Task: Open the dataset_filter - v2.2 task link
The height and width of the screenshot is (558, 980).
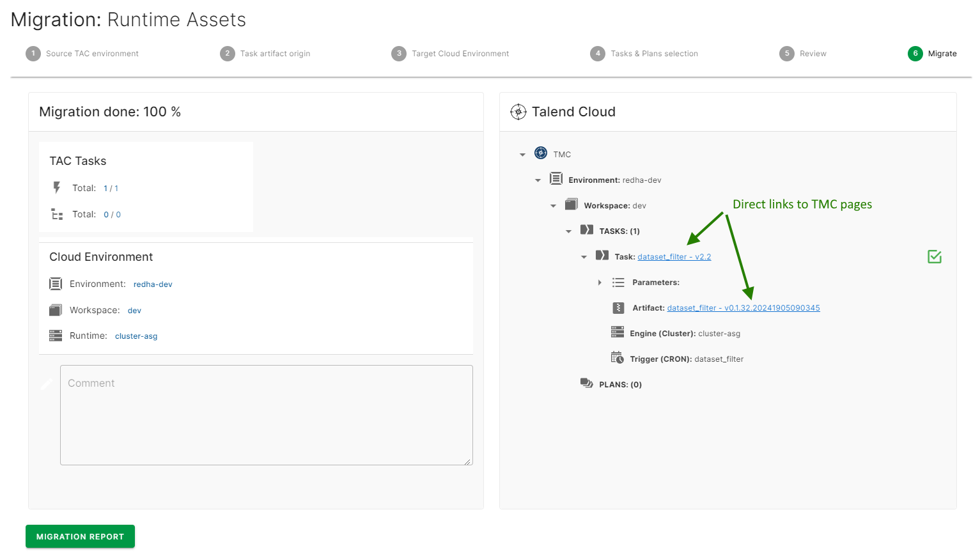Action: tap(674, 256)
